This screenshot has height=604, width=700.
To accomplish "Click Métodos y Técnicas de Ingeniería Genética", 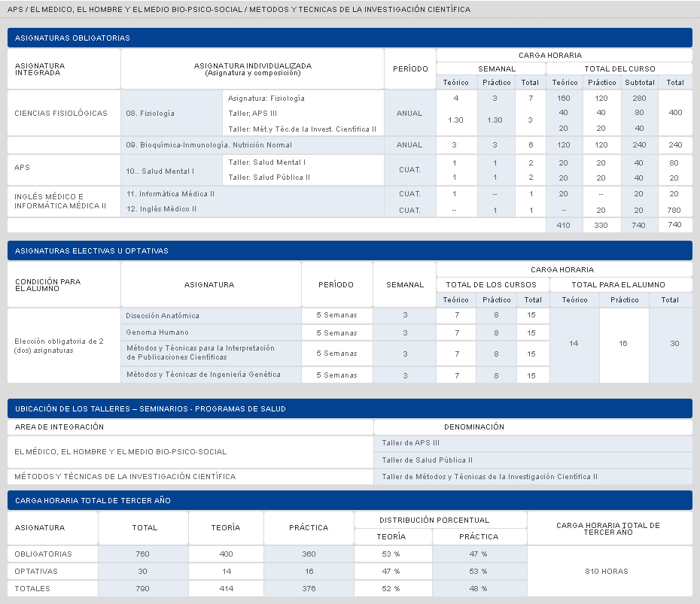I will point(203,375).
